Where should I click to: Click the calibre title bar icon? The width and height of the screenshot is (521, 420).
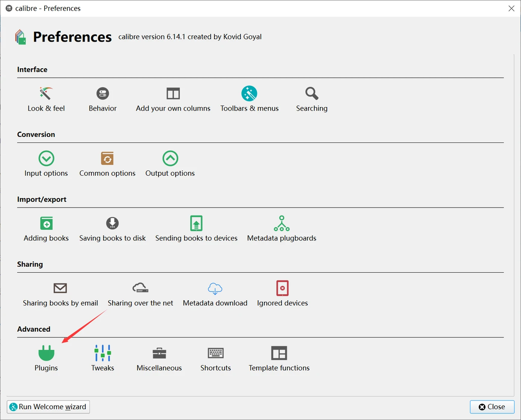[x=9, y=8]
